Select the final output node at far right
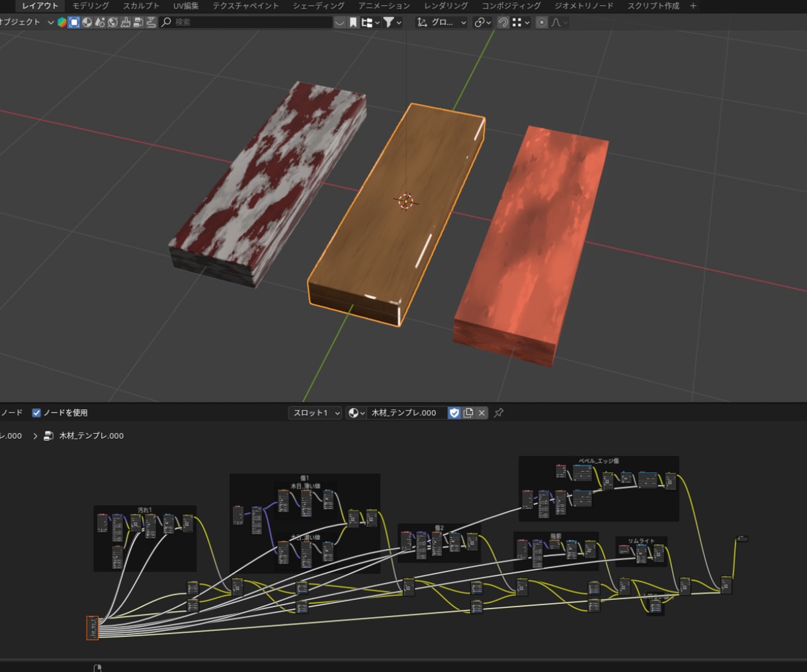This screenshot has height=672, width=807. coord(742,538)
